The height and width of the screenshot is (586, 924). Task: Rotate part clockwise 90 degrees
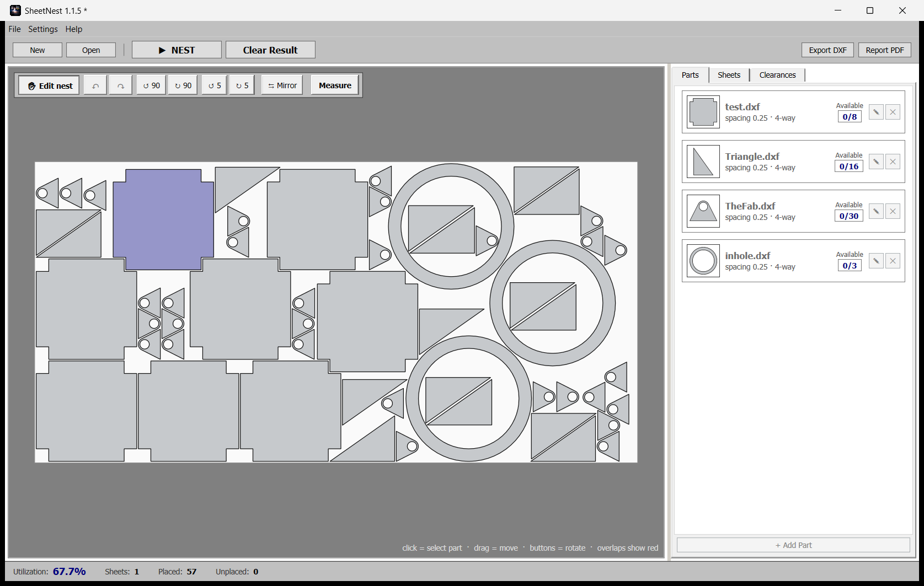[x=183, y=85]
